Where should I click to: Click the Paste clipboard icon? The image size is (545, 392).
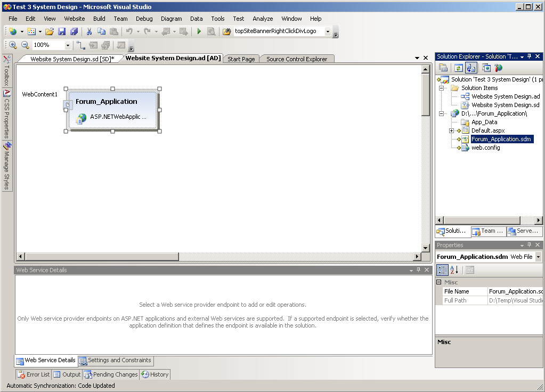pos(113,31)
